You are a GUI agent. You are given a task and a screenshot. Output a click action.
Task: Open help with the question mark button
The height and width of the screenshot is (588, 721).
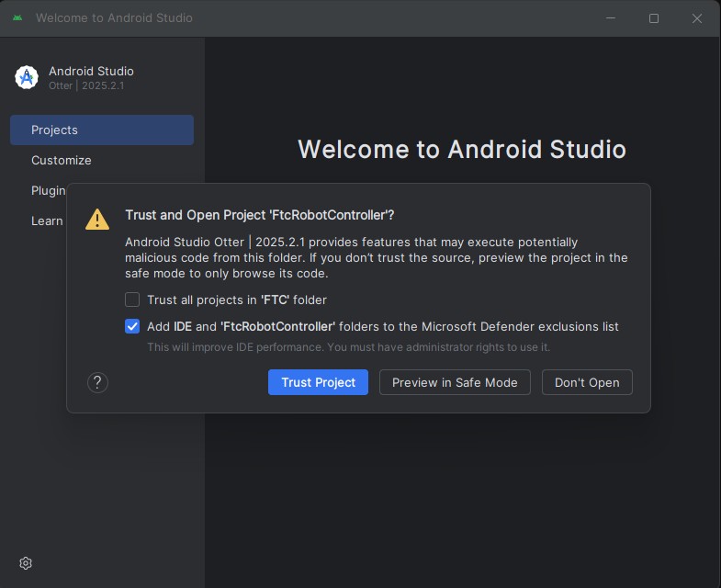97,382
